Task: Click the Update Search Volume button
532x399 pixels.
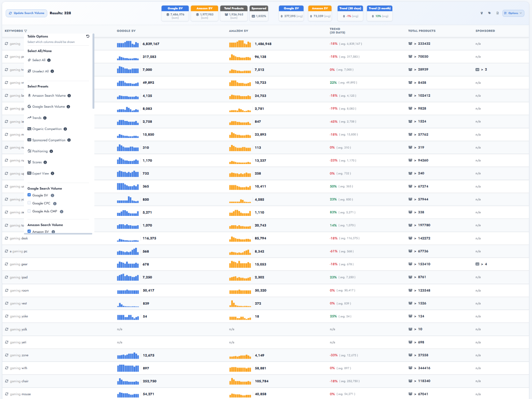Action: [x=27, y=13]
